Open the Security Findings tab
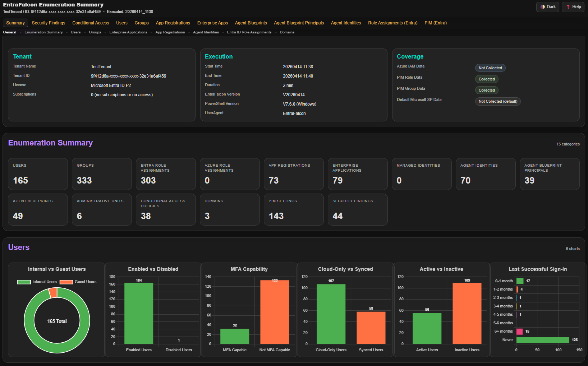Viewport: 588px width, 366px height. click(x=49, y=23)
